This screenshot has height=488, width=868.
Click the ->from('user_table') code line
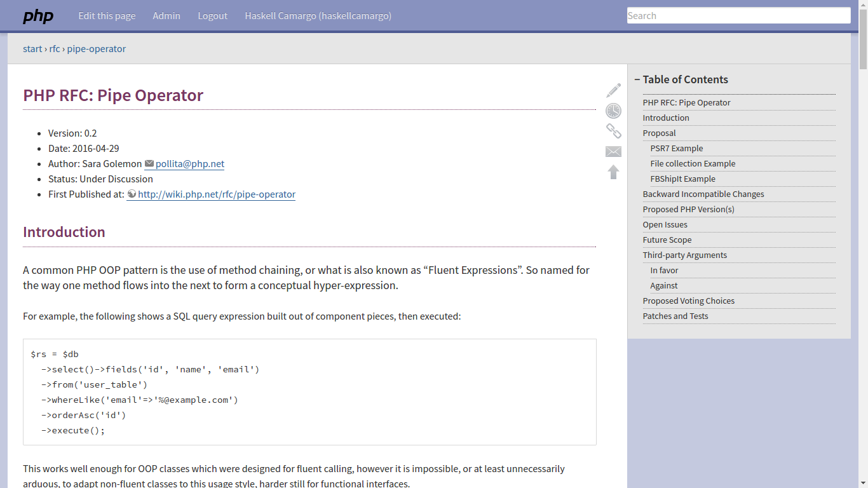(x=94, y=385)
